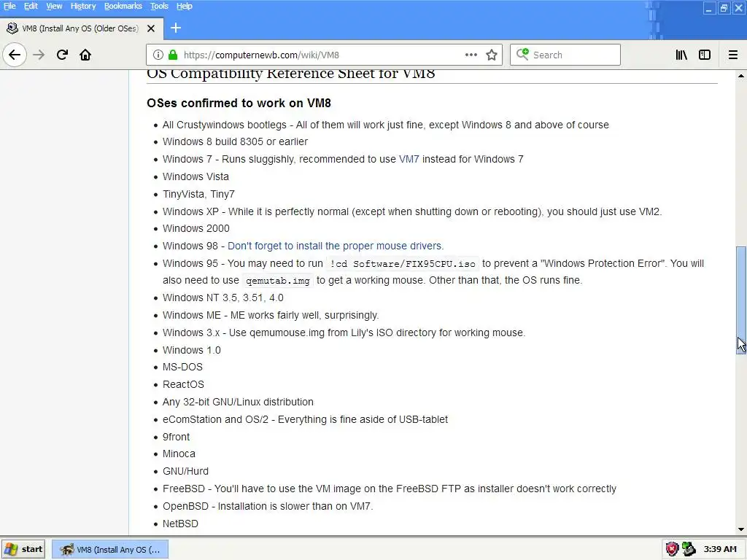Viewport: 747px width, 560px height.
Task: Click the security shield tray icon
Action: click(x=672, y=549)
